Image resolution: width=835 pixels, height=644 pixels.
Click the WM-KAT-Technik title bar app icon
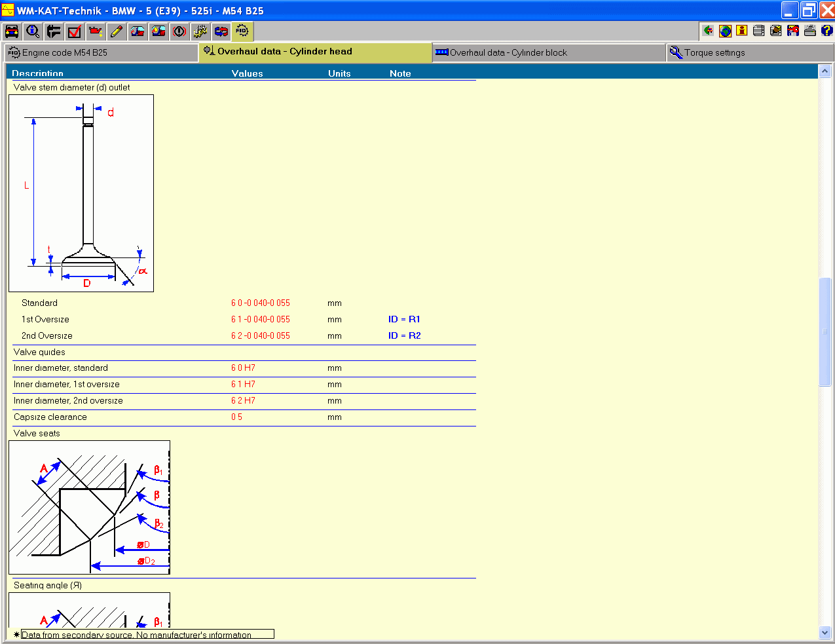pos(8,10)
